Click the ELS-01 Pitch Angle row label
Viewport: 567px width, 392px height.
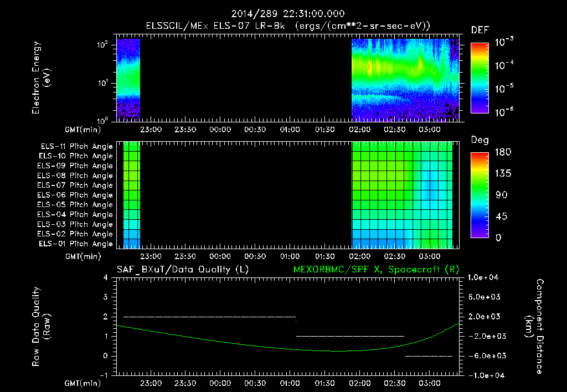click(x=76, y=244)
